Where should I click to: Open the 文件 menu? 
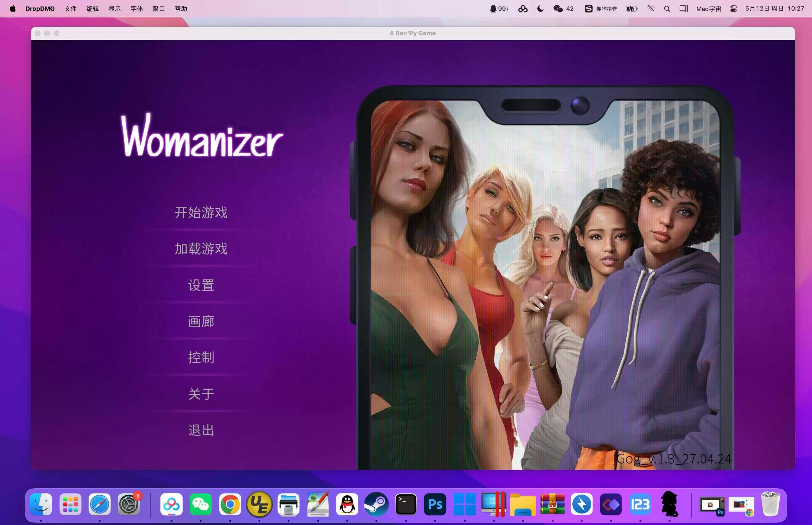coord(70,8)
